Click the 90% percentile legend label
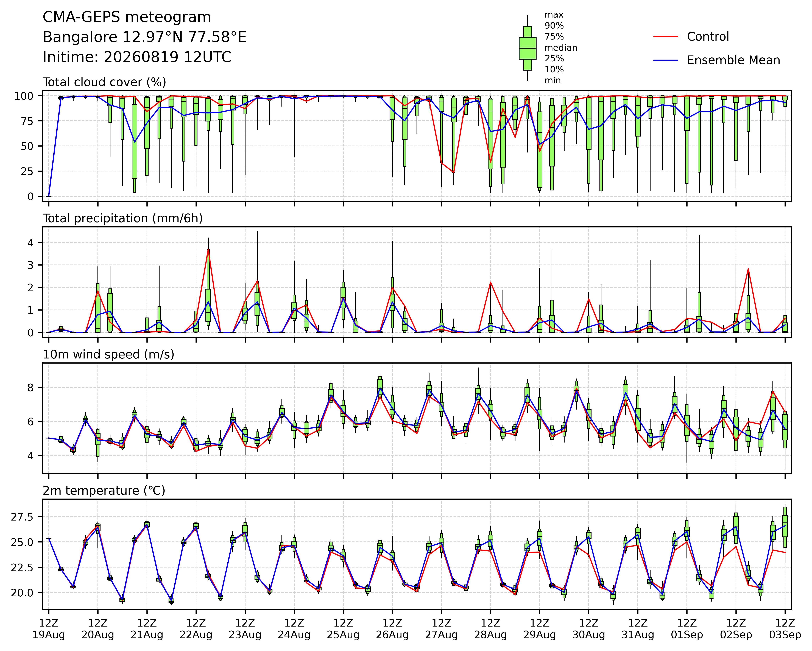Image resolution: width=812 pixels, height=651 pixels. (x=554, y=26)
